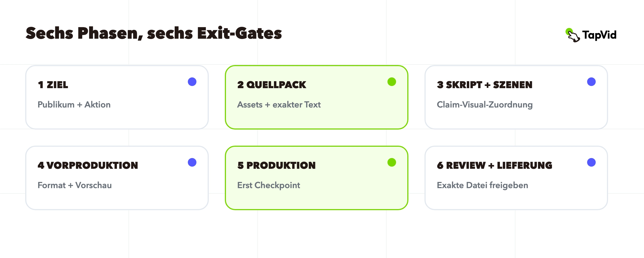Click the TapVid brand name text

(599, 35)
